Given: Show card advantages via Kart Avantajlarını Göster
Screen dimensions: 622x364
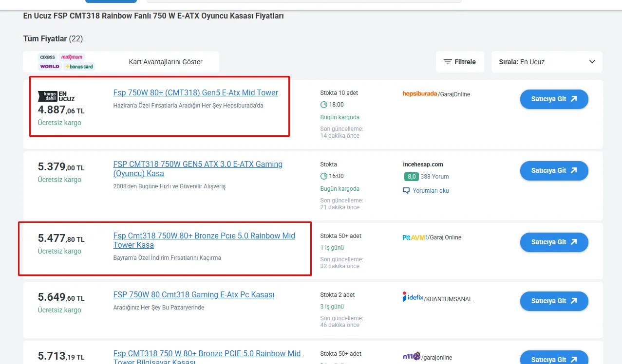Looking at the screenshot, I should click(166, 62).
